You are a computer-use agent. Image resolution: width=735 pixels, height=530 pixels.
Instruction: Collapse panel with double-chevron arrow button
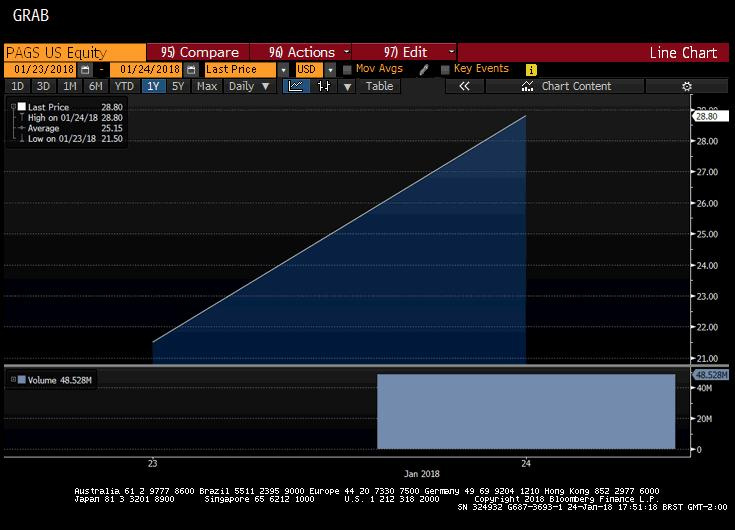point(465,86)
